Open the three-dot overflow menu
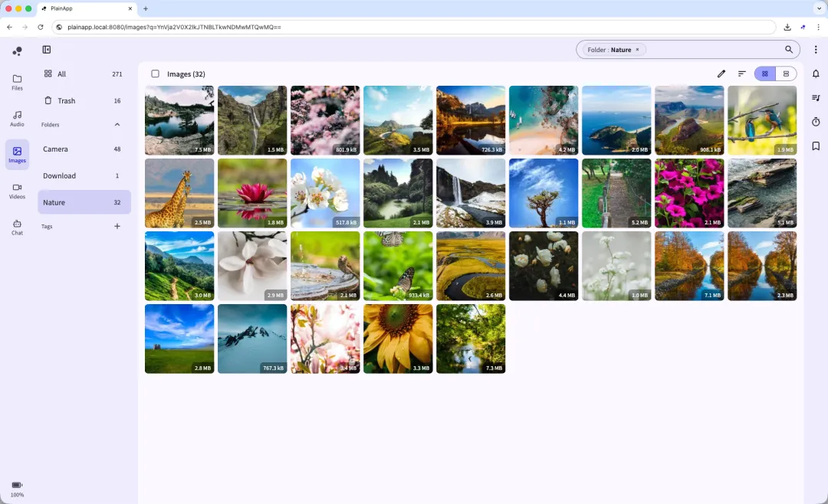This screenshot has height=504, width=828. [815, 49]
